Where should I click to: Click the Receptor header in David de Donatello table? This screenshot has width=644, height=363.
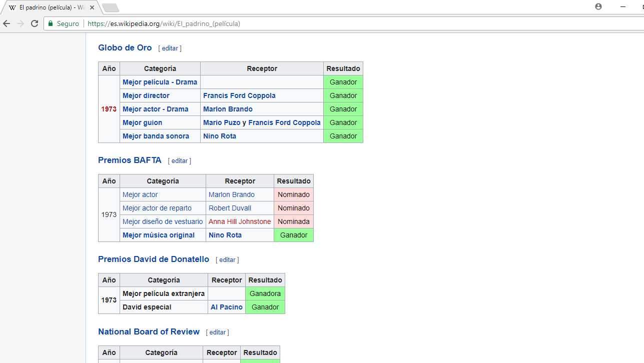227,280
